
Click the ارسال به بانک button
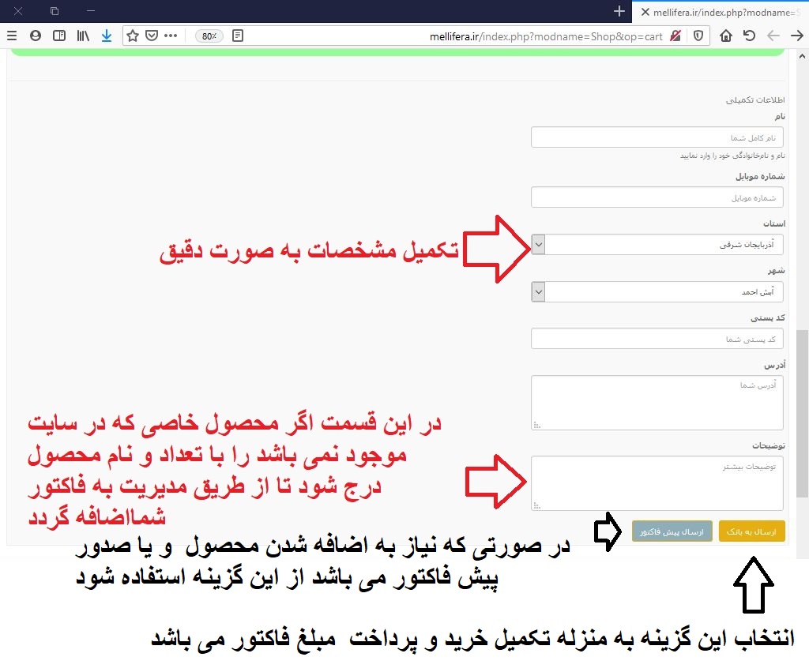[x=751, y=531]
